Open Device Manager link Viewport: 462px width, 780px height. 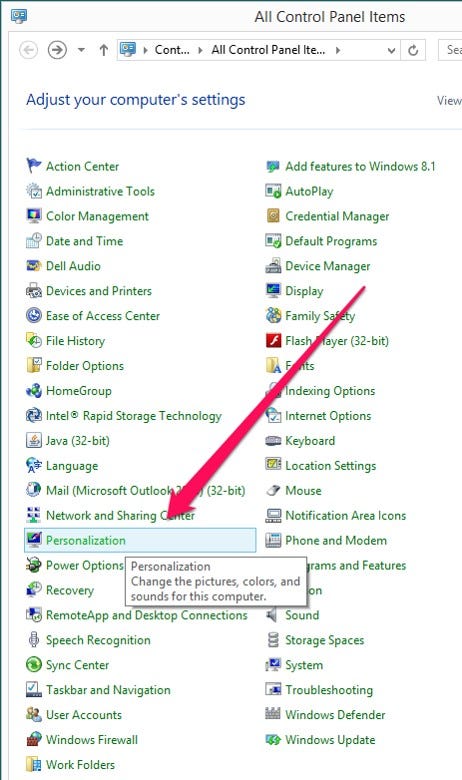327,266
